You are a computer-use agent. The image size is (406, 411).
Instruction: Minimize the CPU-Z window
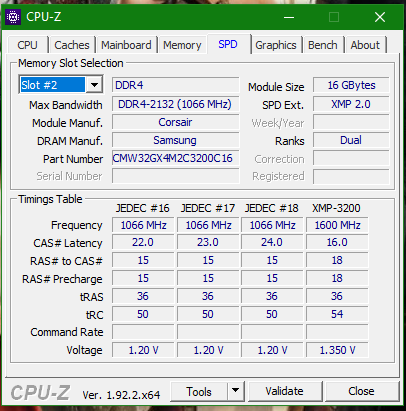(x=289, y=17)
